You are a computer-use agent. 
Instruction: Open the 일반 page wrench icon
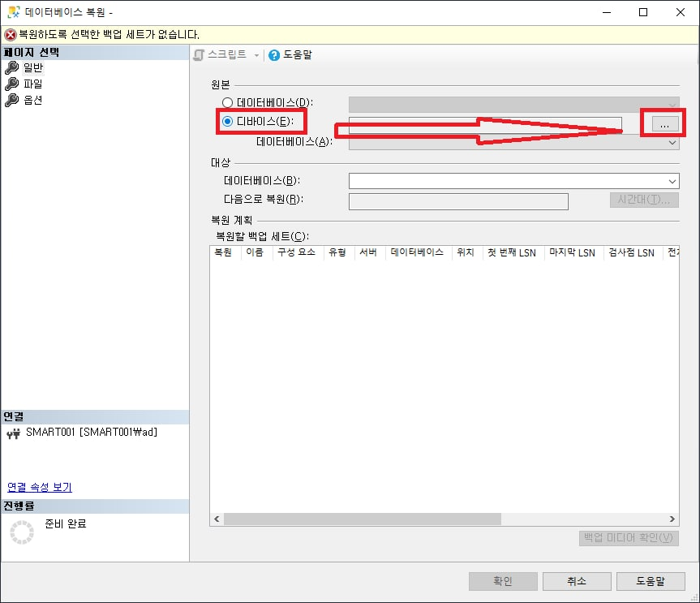coord(11,67)
